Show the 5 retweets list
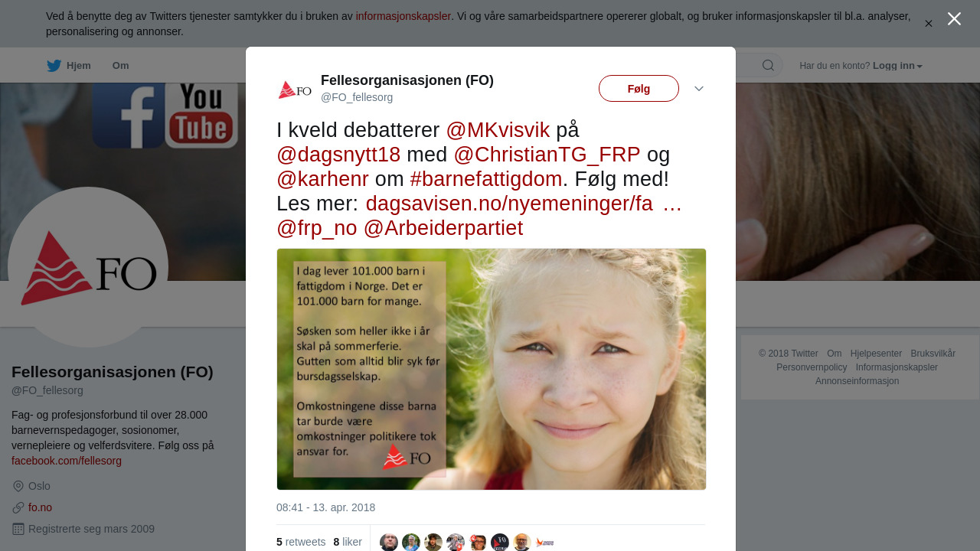Screen dimensions: 980x551 point(301,542)
